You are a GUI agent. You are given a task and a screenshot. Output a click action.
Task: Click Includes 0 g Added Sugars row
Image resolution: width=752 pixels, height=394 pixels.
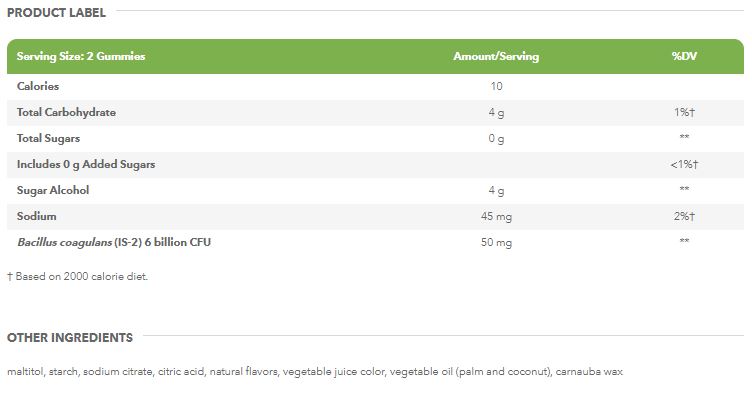point(375,164)
